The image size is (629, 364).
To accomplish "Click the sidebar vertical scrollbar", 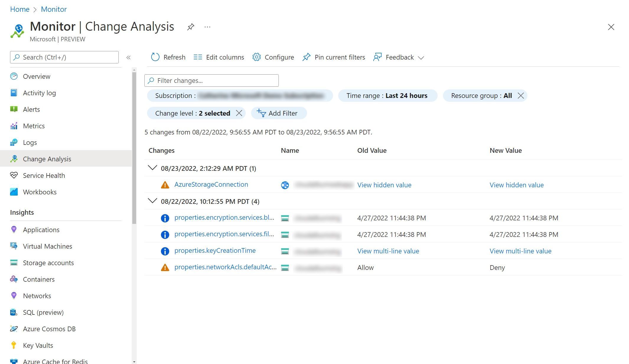I will pyautogui.click(x=134, y=147).
